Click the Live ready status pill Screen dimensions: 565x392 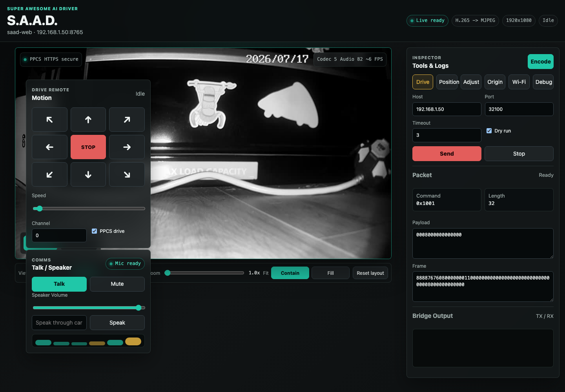pyautogui.click(x=427, y=20)
